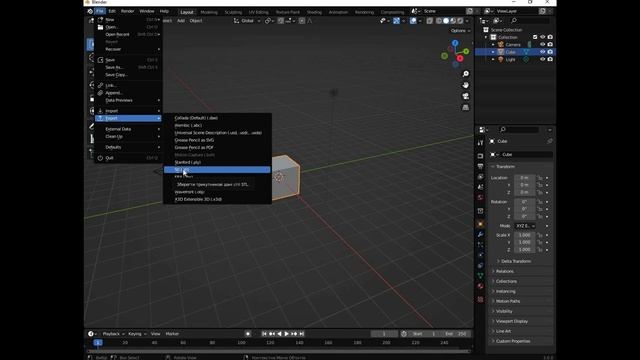Open the Keying menu in timeline
This screenshot has width=640, height=360.
[x=137, y=334]
